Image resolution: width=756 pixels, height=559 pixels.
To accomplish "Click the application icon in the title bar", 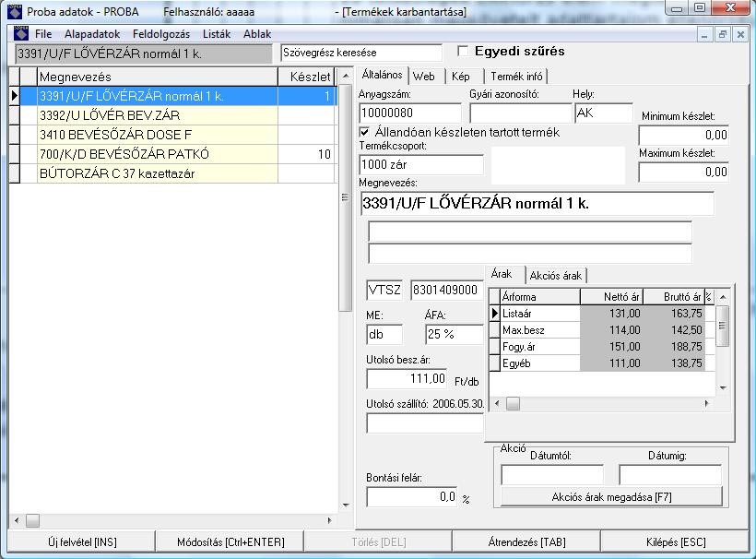I will (x=13, y=11).
